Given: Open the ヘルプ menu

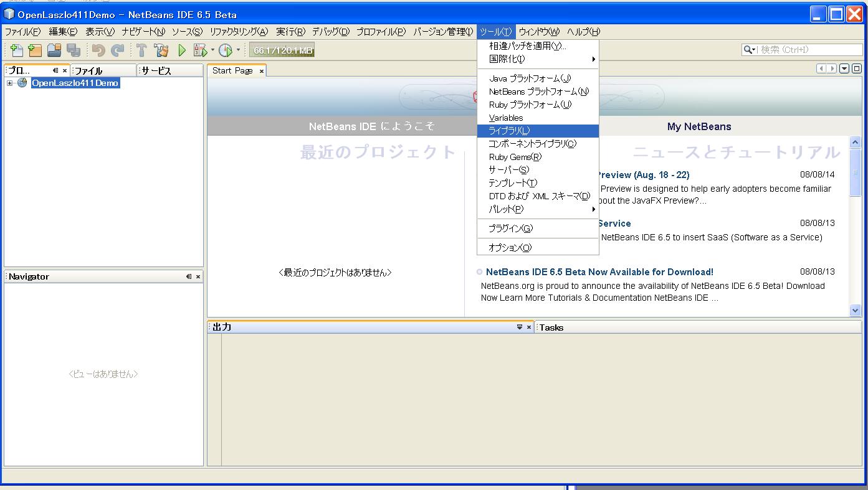Looking at the screenshot, I should pos(583,32).
